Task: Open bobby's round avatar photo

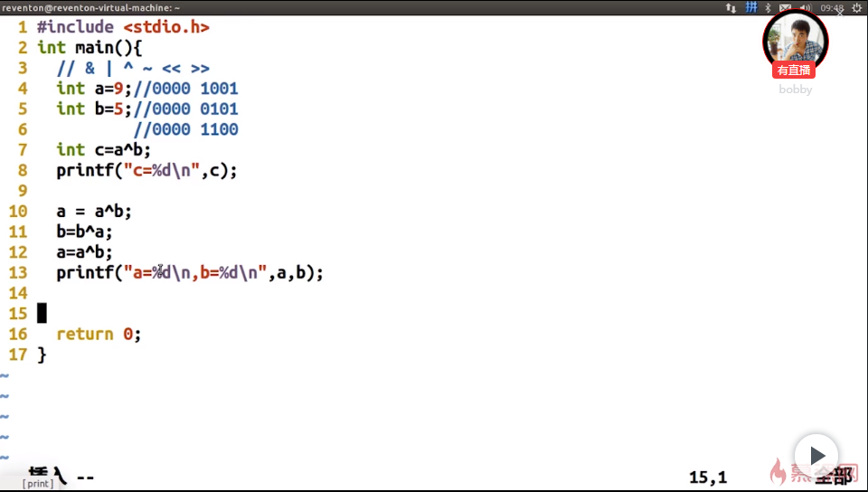Action: 796,41
